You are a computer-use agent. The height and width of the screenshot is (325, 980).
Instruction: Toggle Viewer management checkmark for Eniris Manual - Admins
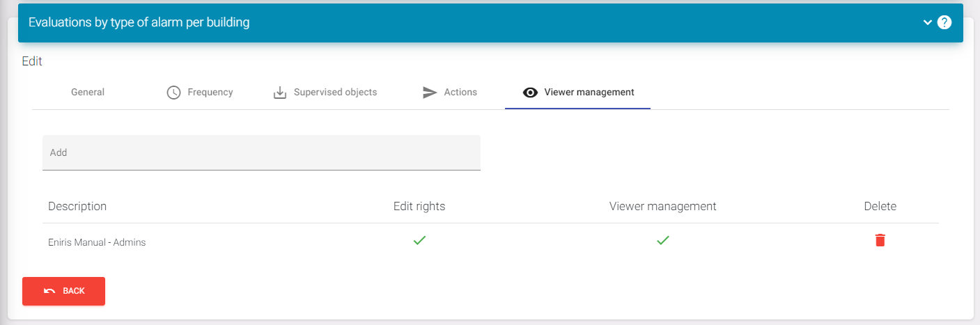pos(662,240)
